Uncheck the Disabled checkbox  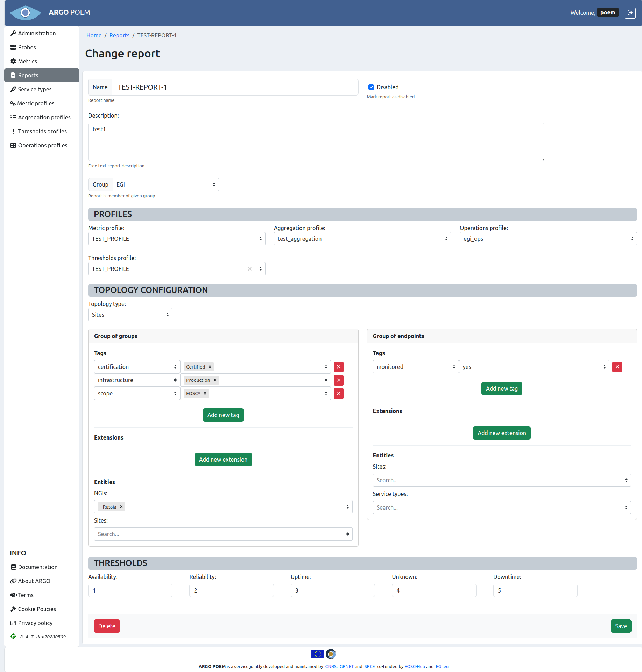pyautogui.click(x=371, y=87)
